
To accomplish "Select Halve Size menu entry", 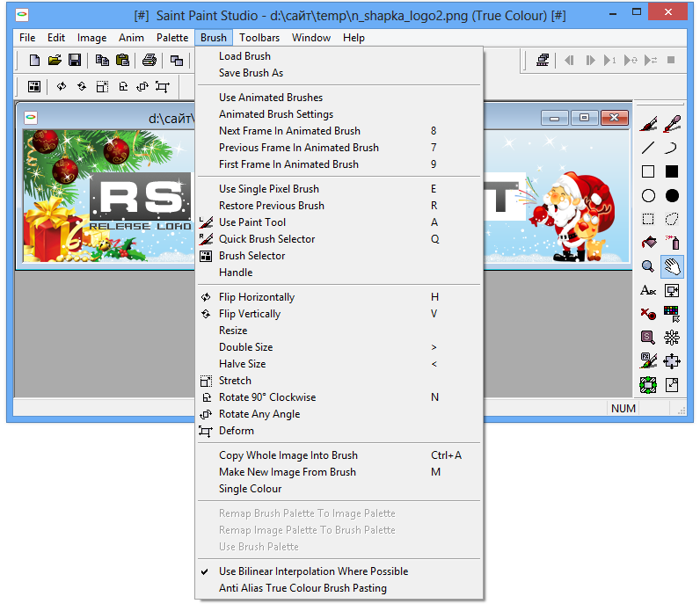I will click(339, 364).
